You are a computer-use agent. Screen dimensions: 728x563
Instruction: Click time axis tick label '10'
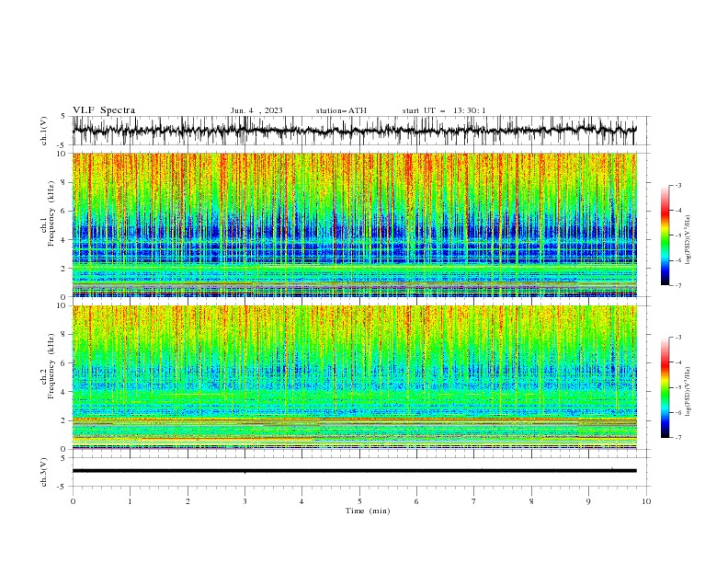(x=646, y=501)
